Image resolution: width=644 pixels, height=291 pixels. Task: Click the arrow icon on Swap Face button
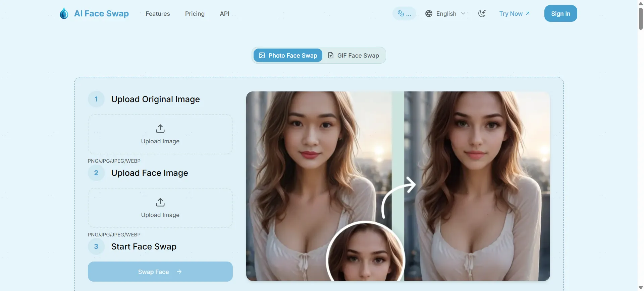[179, 272]
